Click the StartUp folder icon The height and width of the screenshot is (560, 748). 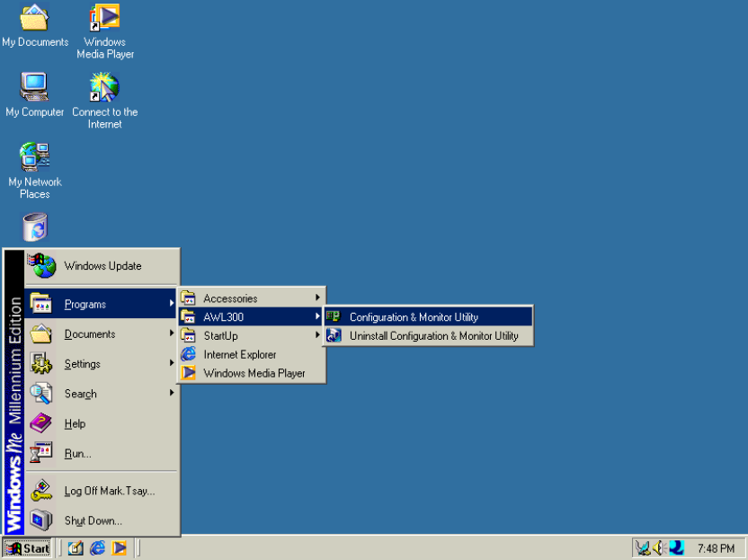(x=189, y=335)
